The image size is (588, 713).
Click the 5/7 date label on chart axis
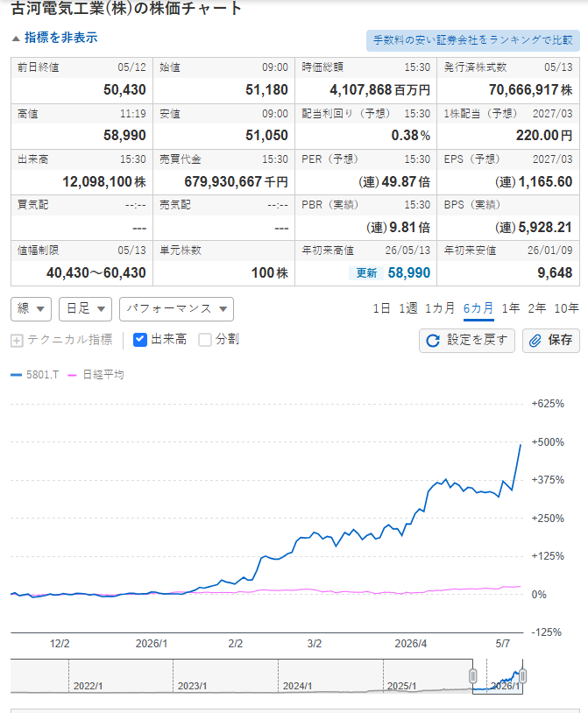(502, 644)
